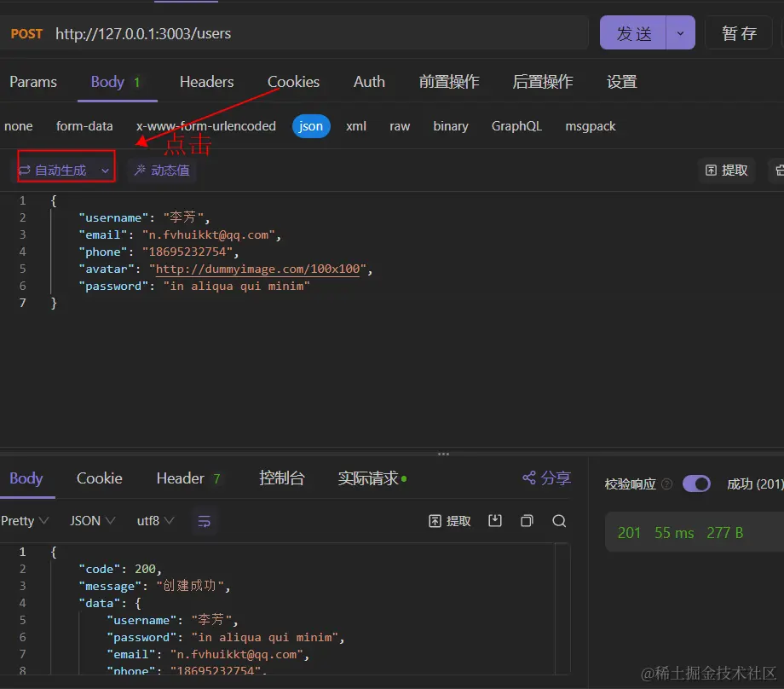Image resolution: width=784 pixels, height=689 pixels.
Task: Open the dropdown arrow beside 发送
Action: [x=681, y=33]
